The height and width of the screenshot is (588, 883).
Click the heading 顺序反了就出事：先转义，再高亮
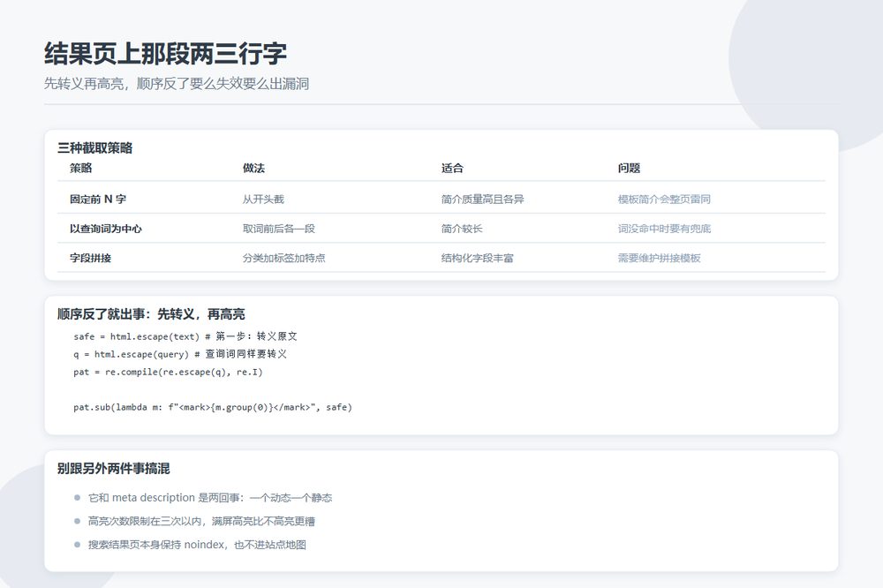click(x=151, y=314)
